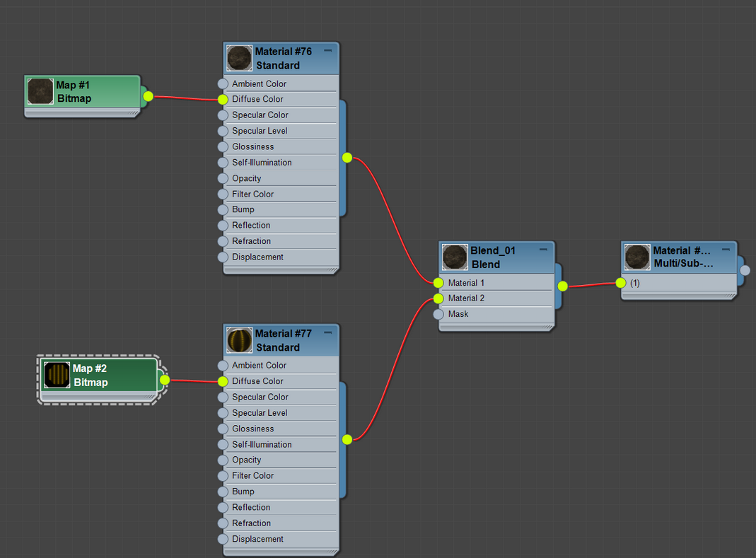Collapse the Multi/Sub-Object material node
This screenshot has height=558, width=756.
pyautogui.click(x=724, y=249)
